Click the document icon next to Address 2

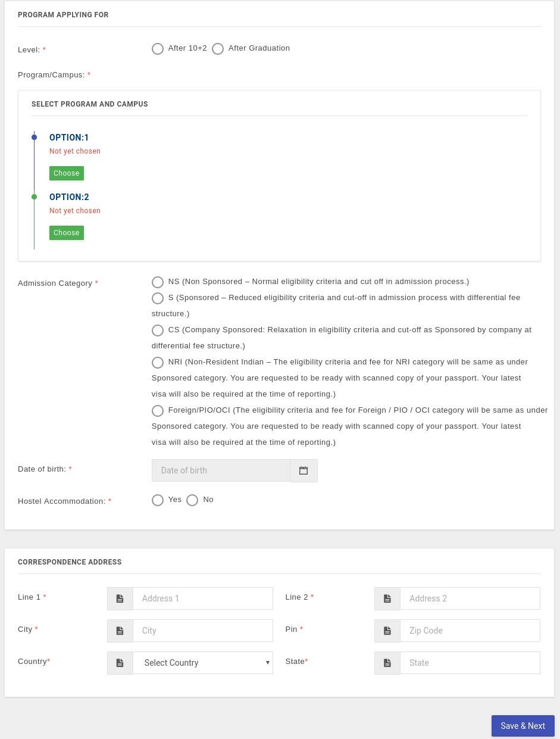(x=387, y=598)
